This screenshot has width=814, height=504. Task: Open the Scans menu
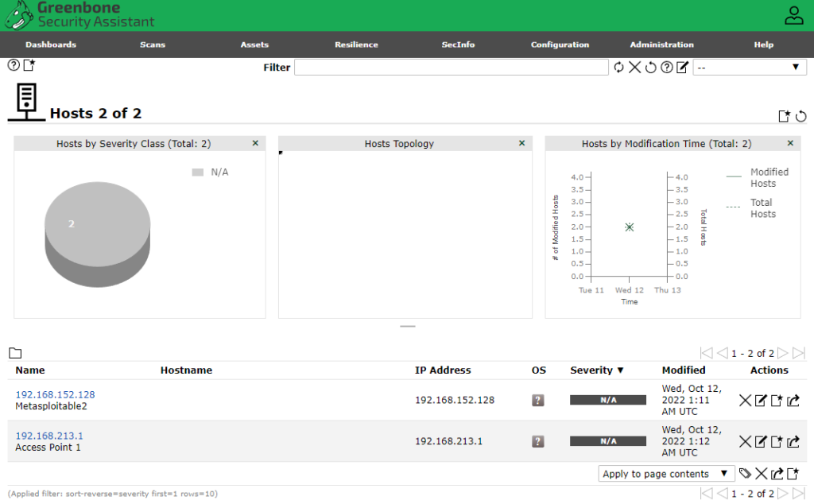click(x=153, y=45)
